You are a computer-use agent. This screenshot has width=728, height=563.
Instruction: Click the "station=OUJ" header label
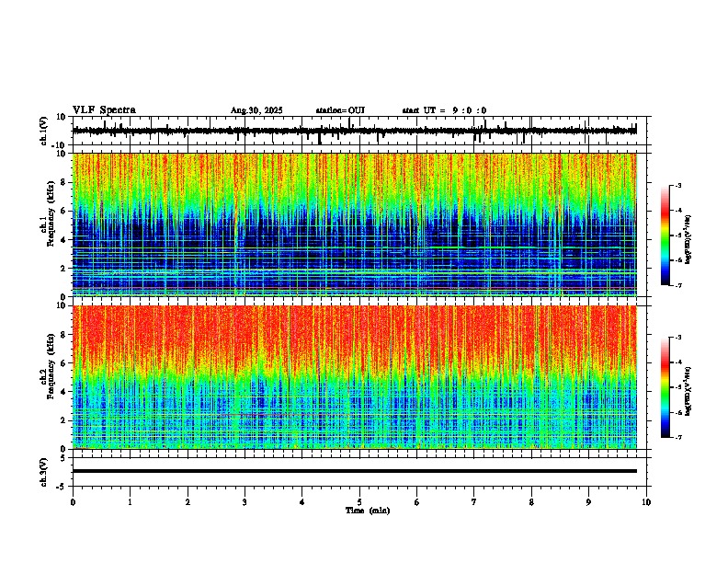[340, 110]
